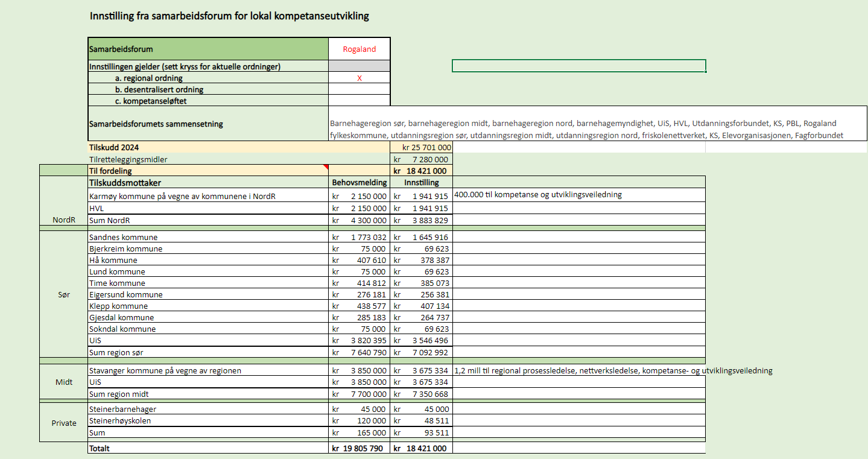Select the Tilskudd 2024 amount cell

[421, 148]
